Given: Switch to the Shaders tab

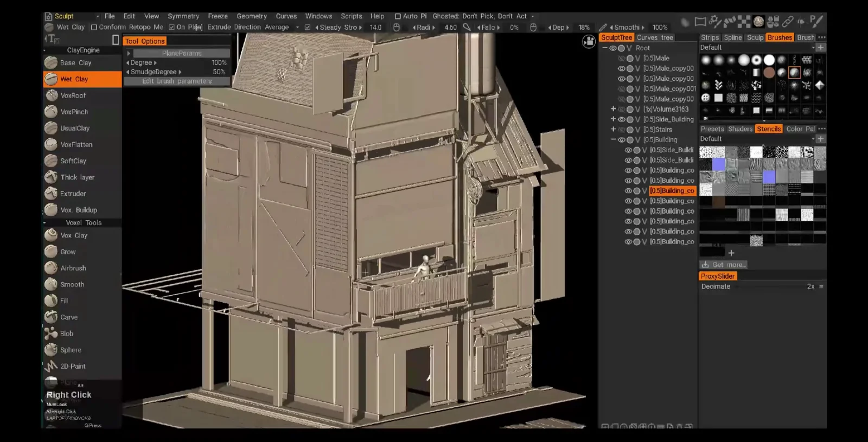Looking at the screenshot, I should pos(740,129).
